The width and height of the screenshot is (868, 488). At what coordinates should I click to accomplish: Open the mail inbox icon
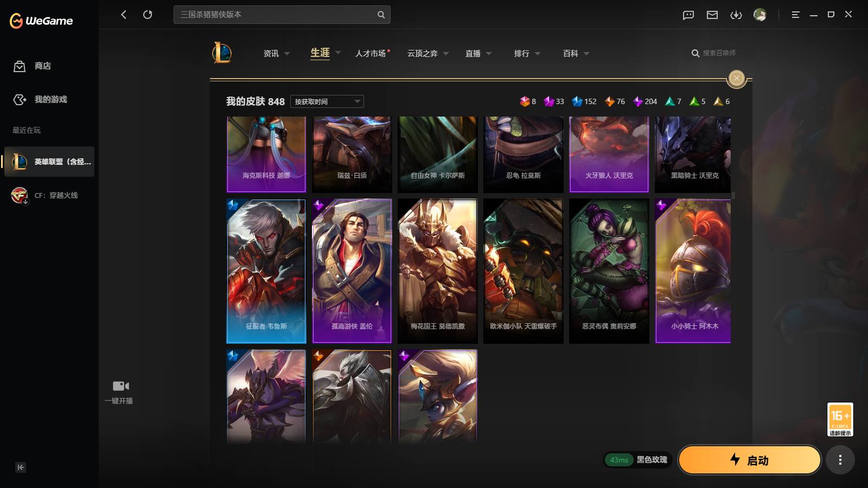click(712, 15)
